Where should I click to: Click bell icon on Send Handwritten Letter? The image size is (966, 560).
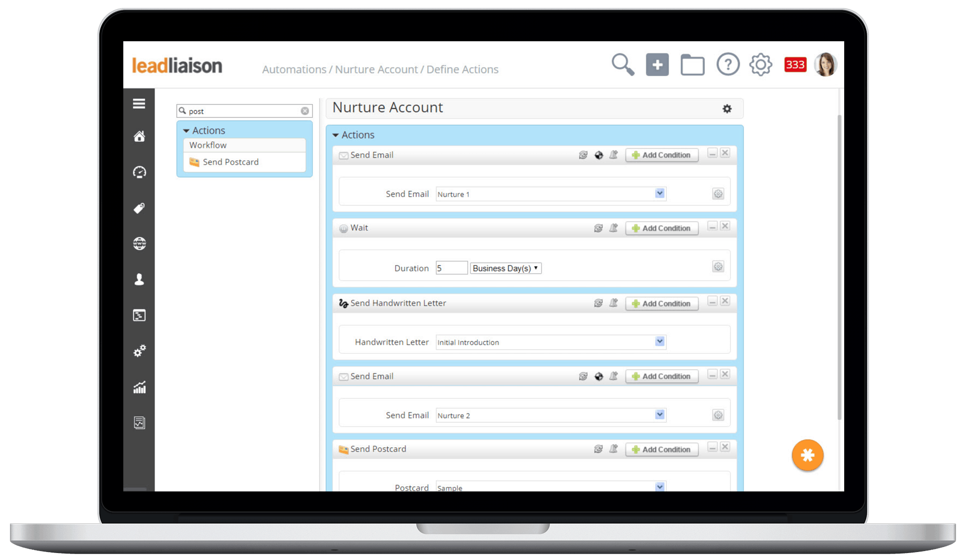tap(614, 303)
